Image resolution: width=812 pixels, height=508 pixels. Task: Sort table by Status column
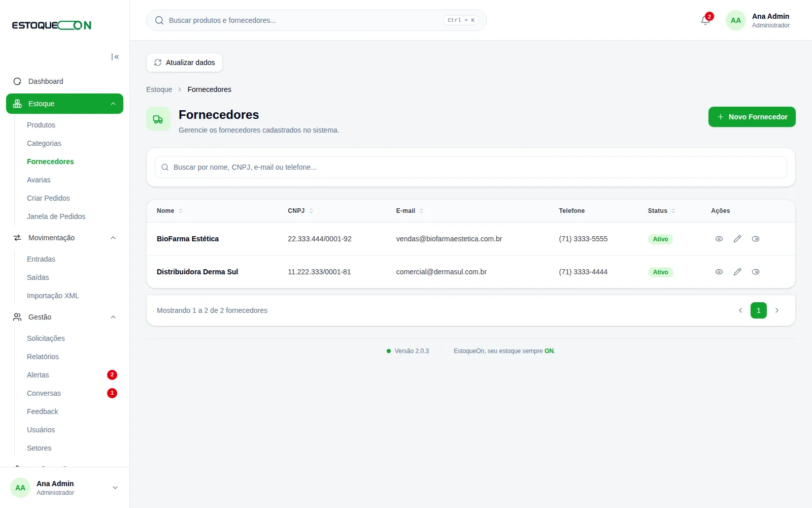pyautogui.click(x=661, y=211)
